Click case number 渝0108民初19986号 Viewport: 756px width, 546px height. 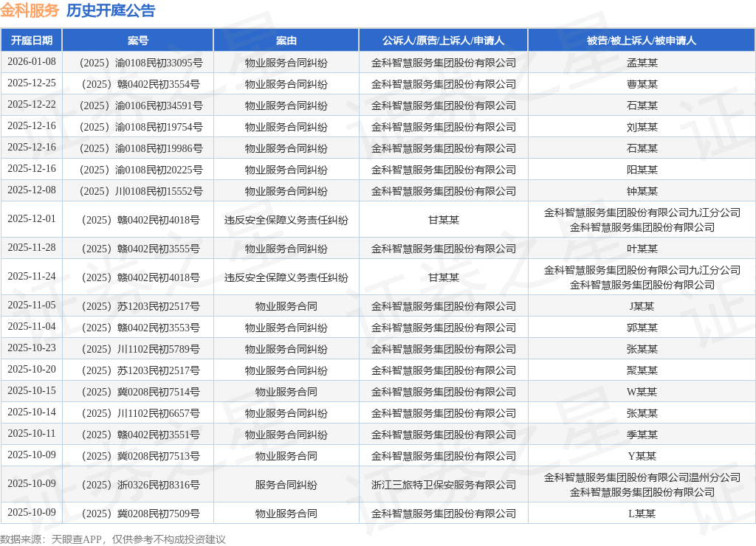pos(141,148)
